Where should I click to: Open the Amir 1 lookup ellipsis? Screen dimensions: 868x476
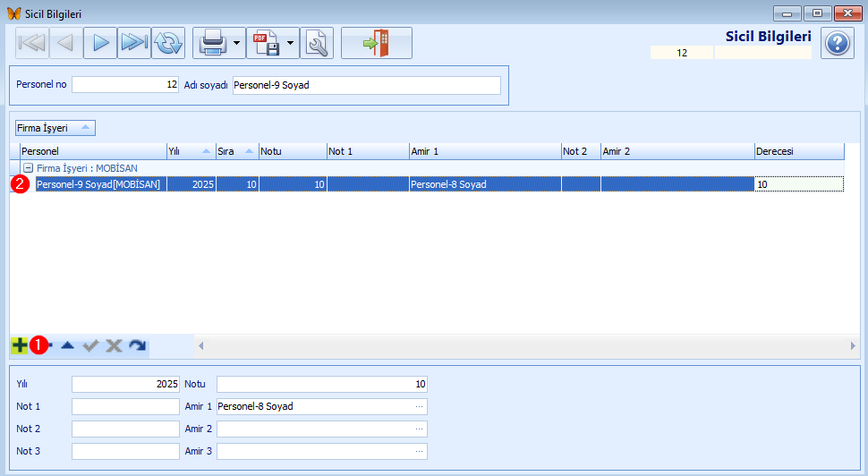419,406
